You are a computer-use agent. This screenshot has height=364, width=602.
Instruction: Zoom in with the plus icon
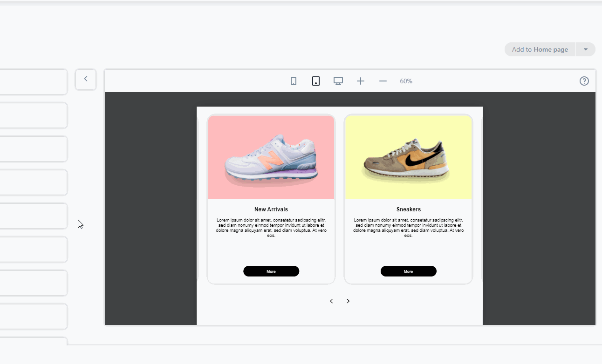click(x=361, y=81)
